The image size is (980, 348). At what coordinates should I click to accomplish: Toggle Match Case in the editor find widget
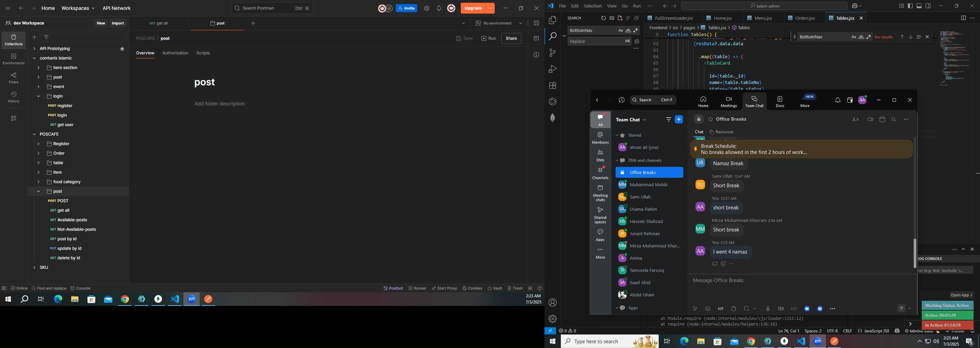pos(854,37)
